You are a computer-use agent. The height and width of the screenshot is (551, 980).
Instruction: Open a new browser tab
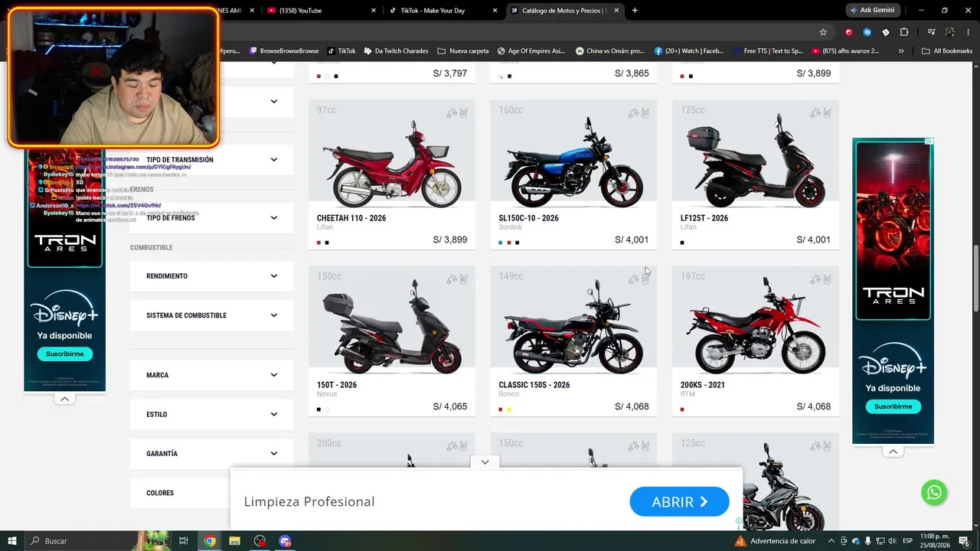(635, 10)
